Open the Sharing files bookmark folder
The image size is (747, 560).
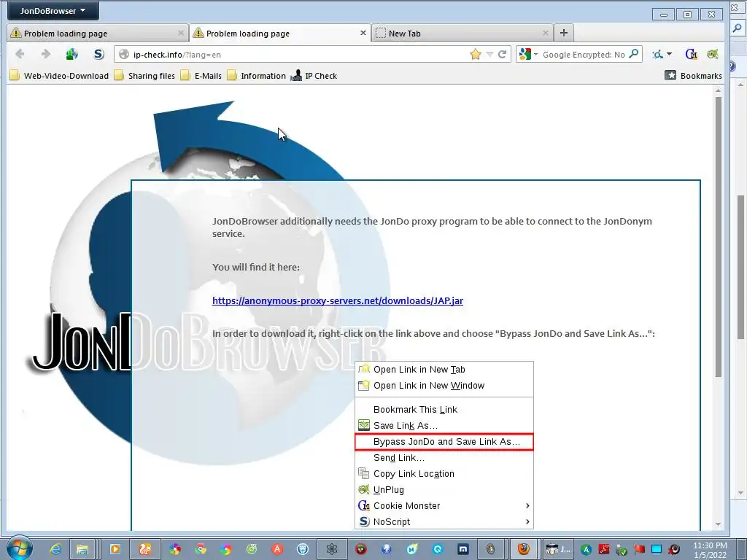[x=145, y=76]
